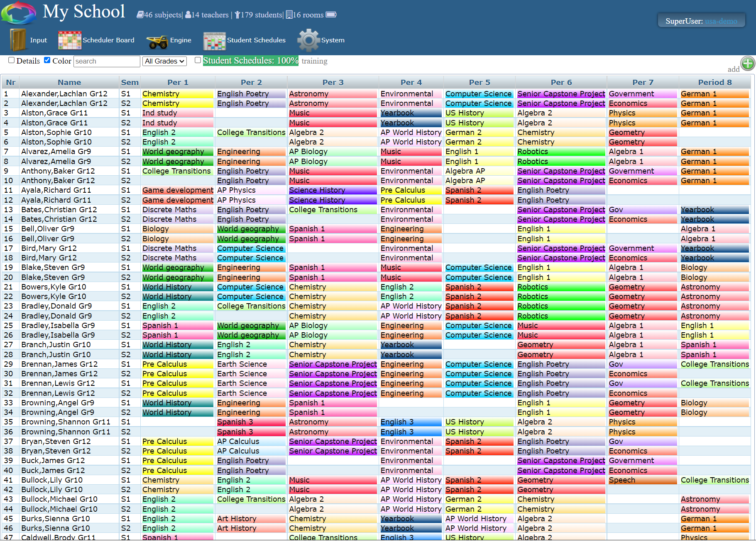Open the All Grades dropdown
This screenshot has width=756, height=542.
(x=164, y=61)
